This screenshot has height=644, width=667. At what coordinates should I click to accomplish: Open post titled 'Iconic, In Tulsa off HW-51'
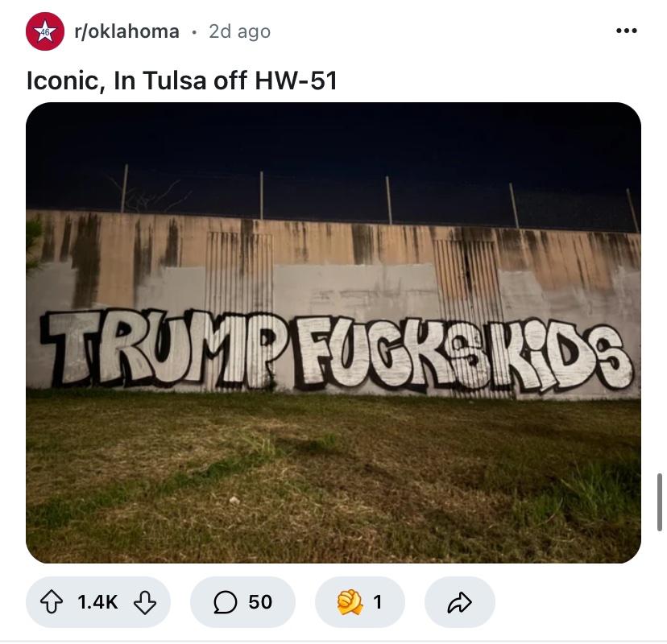(181, 80)
